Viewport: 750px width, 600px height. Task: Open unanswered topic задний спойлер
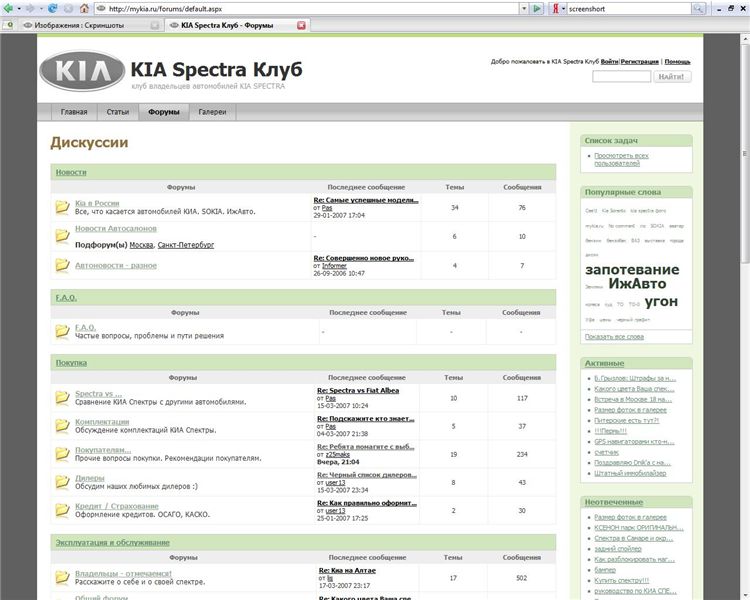(618, 549)
